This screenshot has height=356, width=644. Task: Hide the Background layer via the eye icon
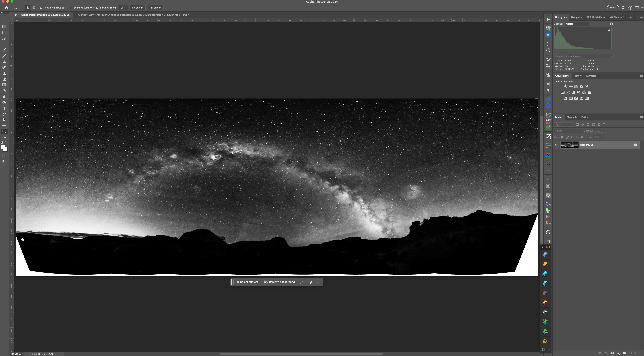coord(556,145)
